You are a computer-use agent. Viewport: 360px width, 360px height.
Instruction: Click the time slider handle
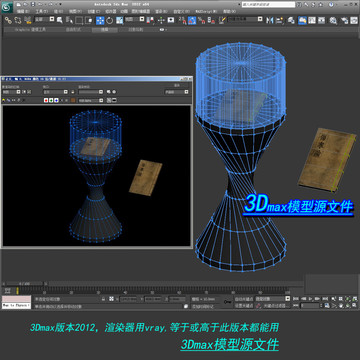click(x=24, y=284)
